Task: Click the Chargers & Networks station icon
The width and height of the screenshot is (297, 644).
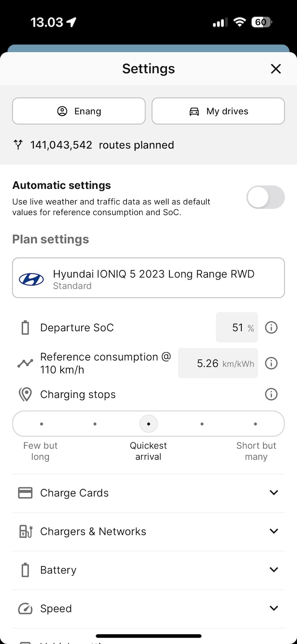Action: [x=25, y=531]
